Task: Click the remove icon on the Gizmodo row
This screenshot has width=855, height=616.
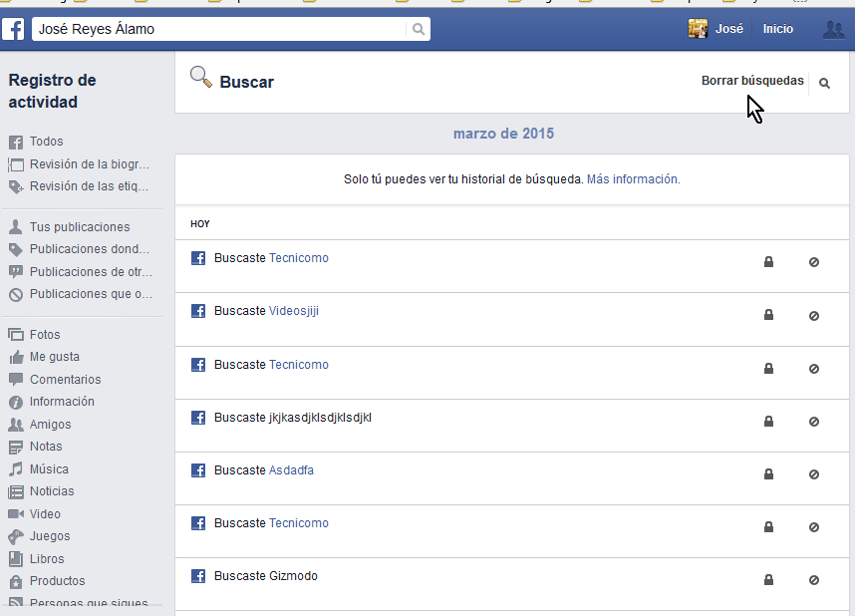Action: pyautogui.click(x=813, y=580)
